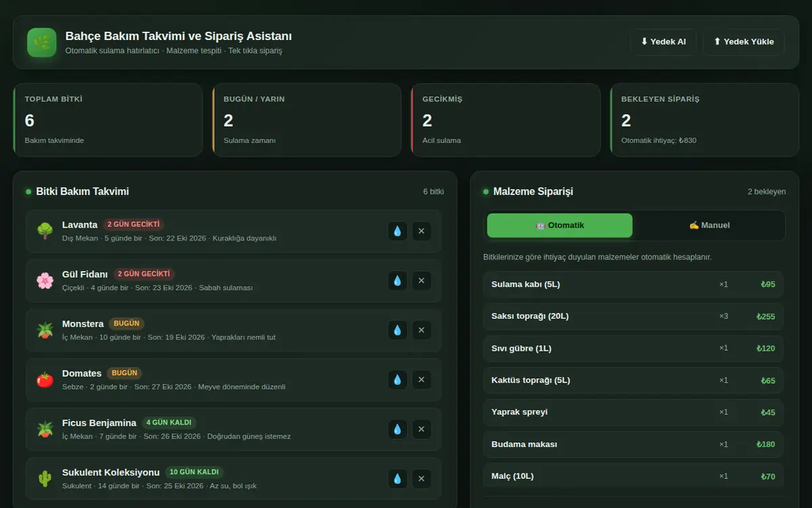
Task: Click the Bekleyen Sipariş summary card
Action: [704, 120]
